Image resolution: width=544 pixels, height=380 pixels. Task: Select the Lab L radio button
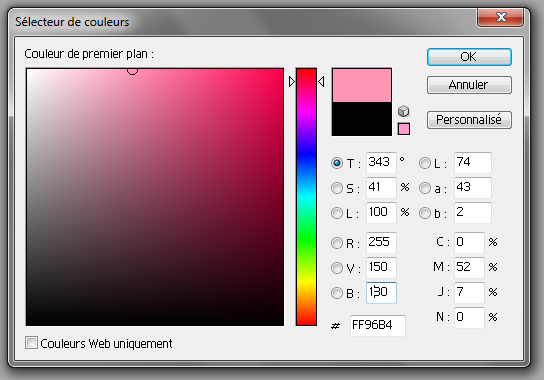[x=425, y=163]
